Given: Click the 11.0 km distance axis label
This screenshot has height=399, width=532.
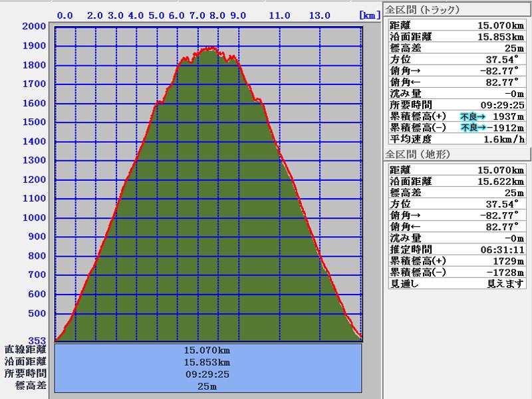Looking at the screenshot, I should coord(279,15).
